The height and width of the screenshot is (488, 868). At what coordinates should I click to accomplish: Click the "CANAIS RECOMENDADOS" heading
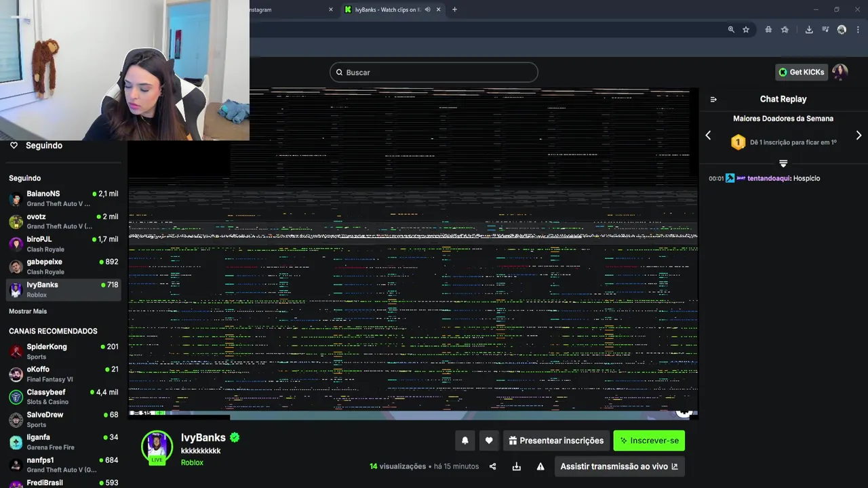coord(53,331)
